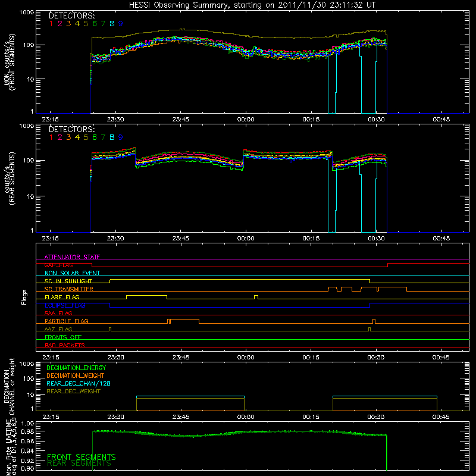The image size is (476, 476).
Task: Select red detector 1 in front segments legend
Action: (x=51, y=24)
